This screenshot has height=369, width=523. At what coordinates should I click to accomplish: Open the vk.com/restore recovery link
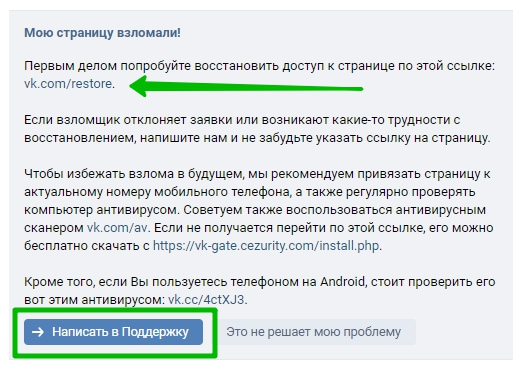[68, 84]
